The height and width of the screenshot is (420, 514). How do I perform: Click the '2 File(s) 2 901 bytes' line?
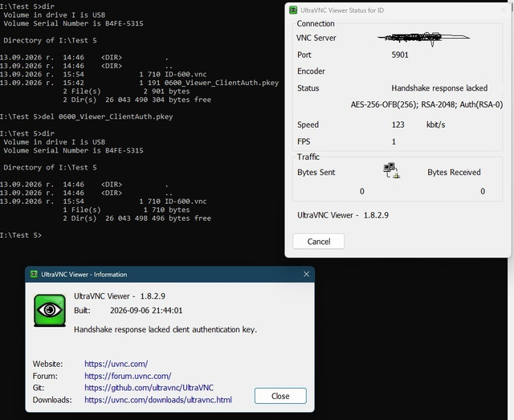coord(126,92)
